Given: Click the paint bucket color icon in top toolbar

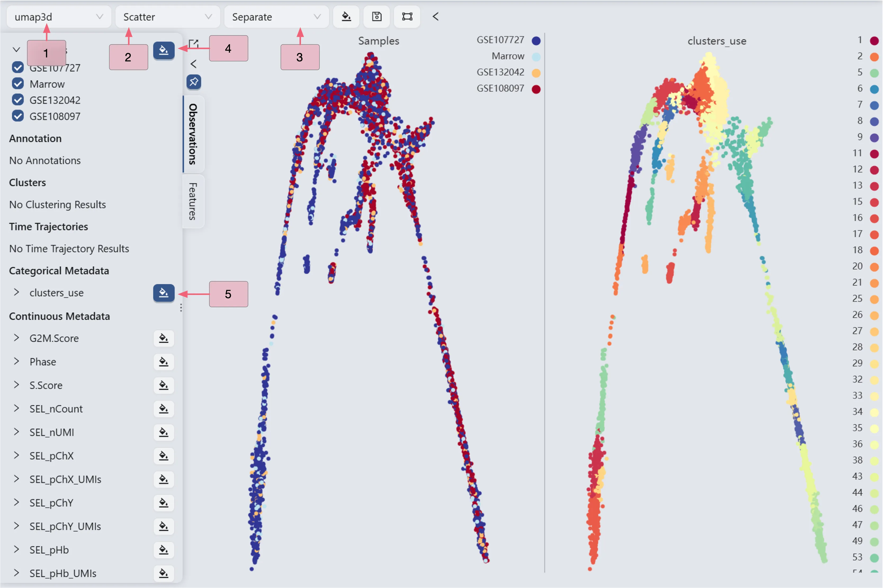Looking at the screenshot, I should pyautogui.click(x=346, y=17).
